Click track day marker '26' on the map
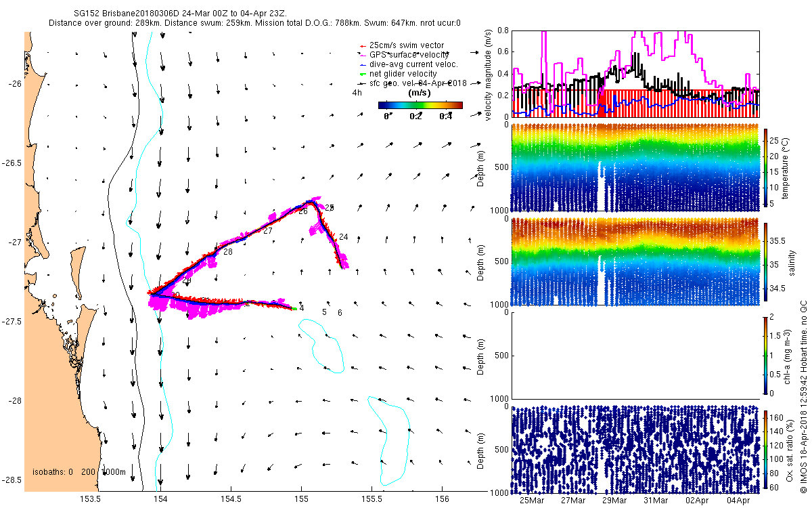Viewport: 812px width, 508px height. click(x=303, y=211)
